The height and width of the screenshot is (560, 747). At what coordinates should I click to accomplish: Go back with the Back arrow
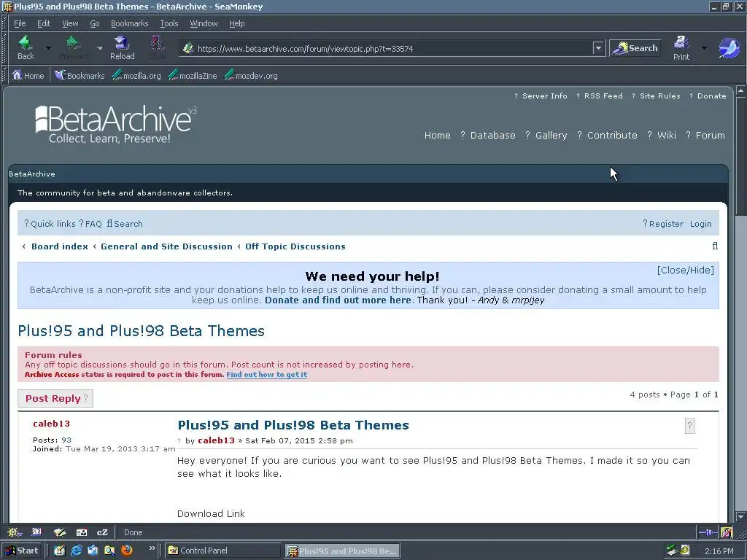26,47
